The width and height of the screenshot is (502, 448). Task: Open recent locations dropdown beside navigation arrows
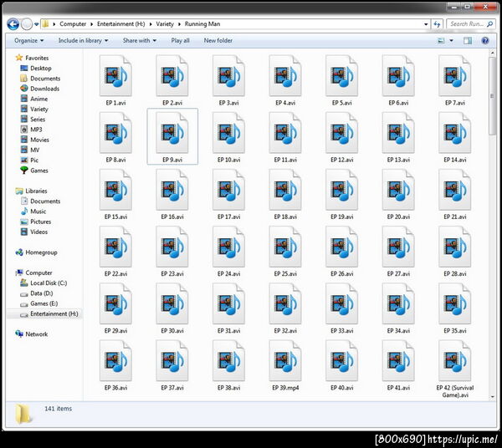tap(36, 24)
